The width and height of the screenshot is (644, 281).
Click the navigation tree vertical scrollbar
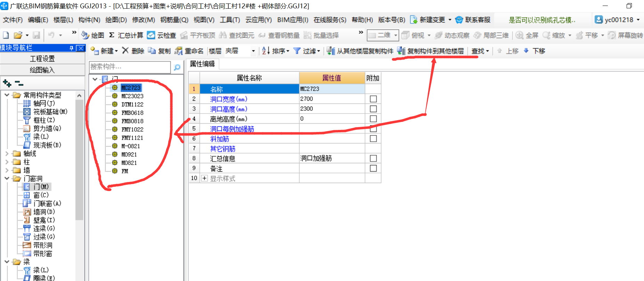click(80, 160)
